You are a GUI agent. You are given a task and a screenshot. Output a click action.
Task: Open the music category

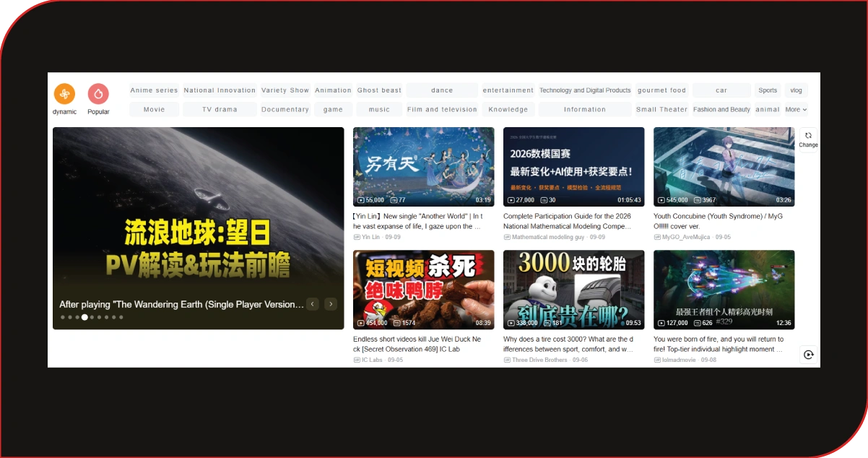[379, 110]
